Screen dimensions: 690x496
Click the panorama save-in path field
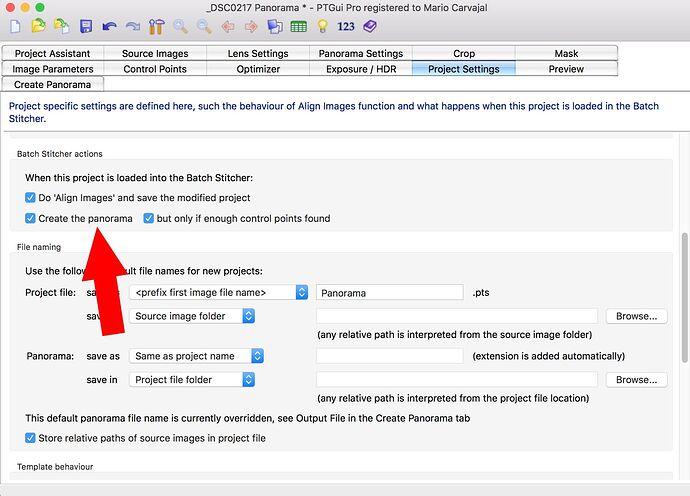(x=457, y=379)
